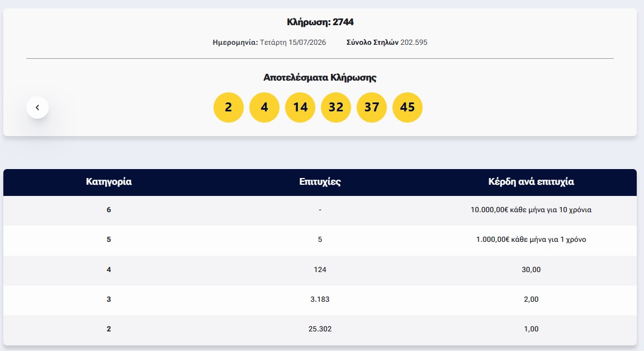This screenshot has height=351, width=644.
Task: Click the winners count 124
Action: point(320,269)
